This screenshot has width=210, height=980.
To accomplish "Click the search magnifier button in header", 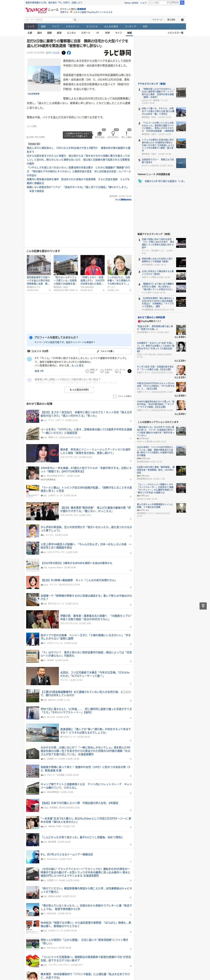I will point(75,20).
